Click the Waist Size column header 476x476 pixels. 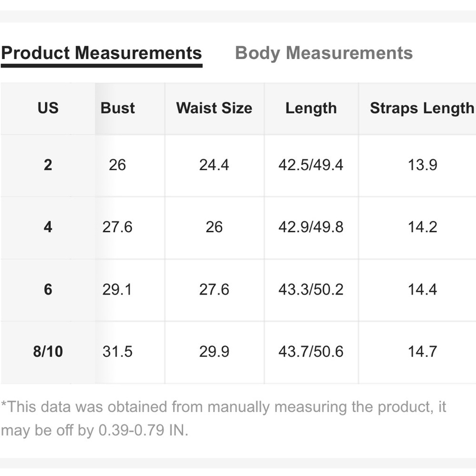(214, 108)
